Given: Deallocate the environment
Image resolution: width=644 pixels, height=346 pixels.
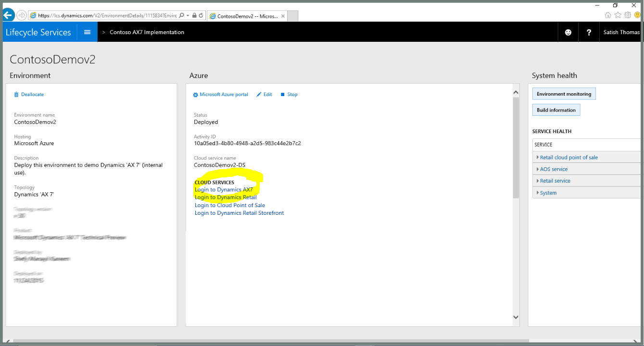Looking at the screenshot, I should coord(29,95).
